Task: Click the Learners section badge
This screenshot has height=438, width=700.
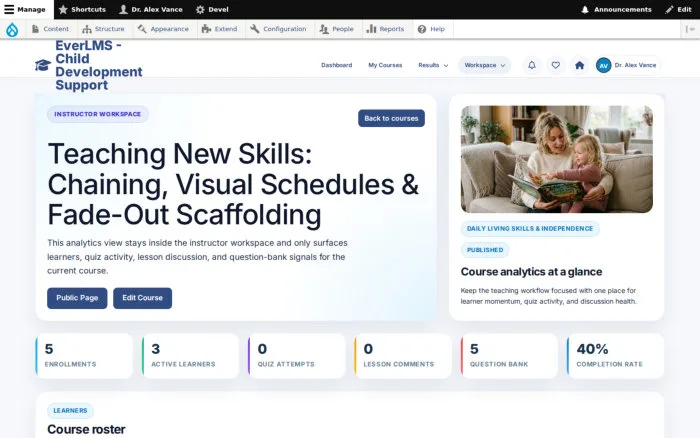Action: (x=70, y=411)
